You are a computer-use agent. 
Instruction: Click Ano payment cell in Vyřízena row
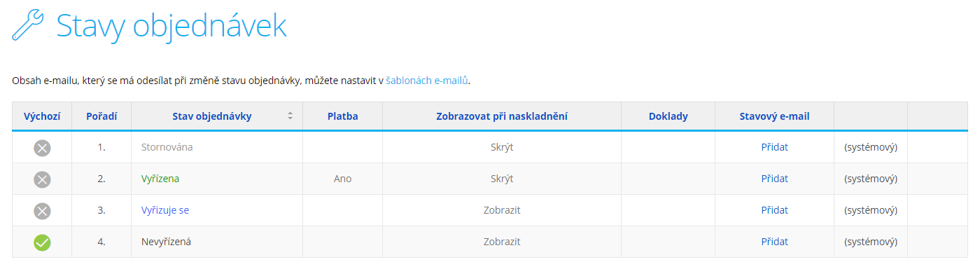(x=343, y=179)
